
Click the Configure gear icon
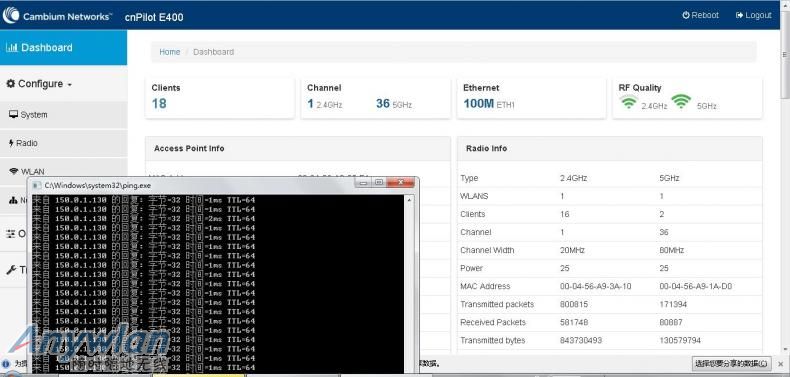tap(11, 84)
